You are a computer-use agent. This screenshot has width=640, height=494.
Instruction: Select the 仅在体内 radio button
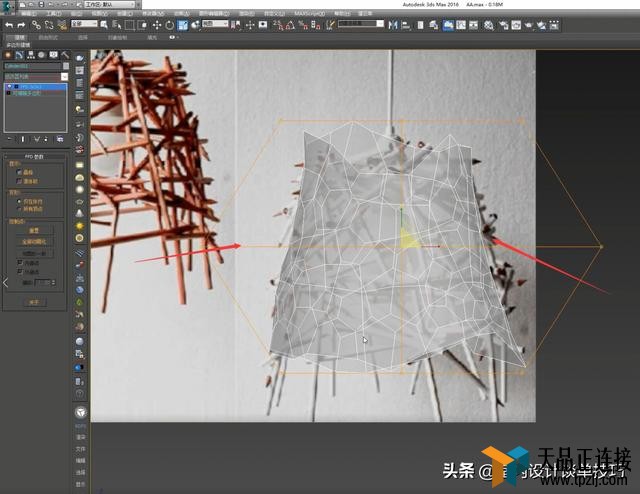19,201
